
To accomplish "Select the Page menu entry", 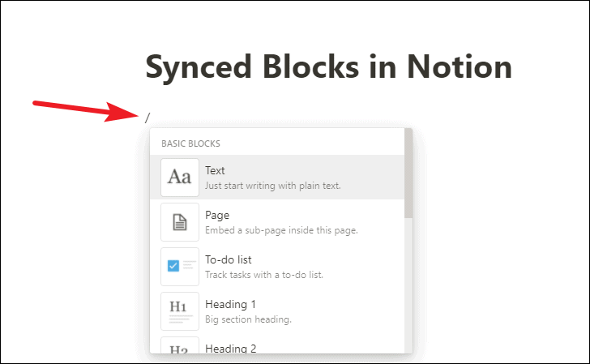I will coord(277,222).
